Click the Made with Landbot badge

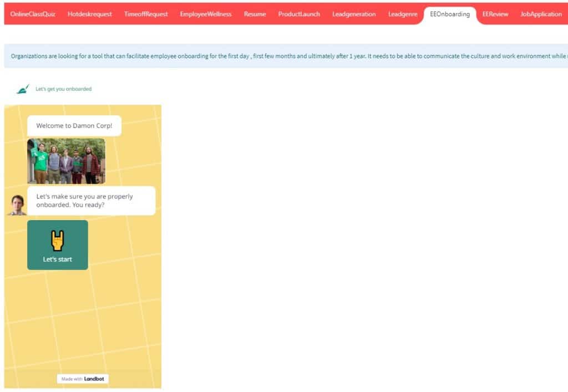point(83,379)
